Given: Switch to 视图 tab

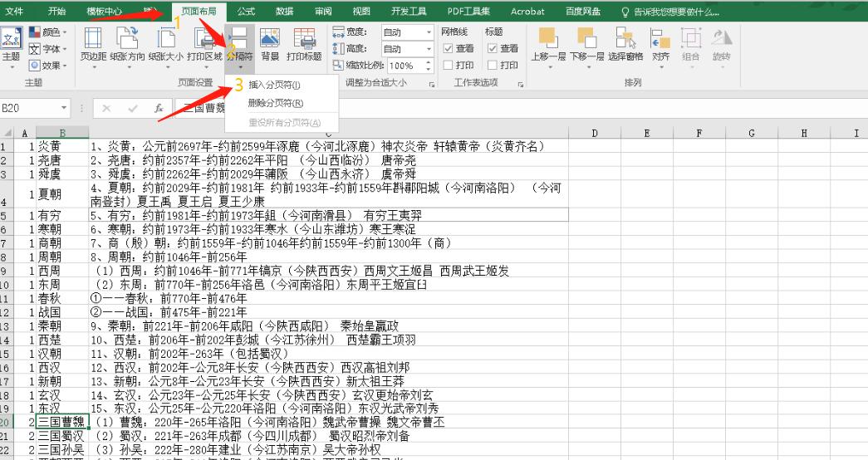Looking at the screenshot, I should (x=361, y=11).
